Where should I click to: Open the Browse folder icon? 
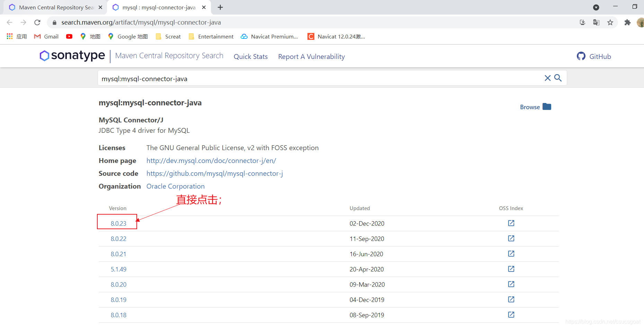(x=547, y=106)
